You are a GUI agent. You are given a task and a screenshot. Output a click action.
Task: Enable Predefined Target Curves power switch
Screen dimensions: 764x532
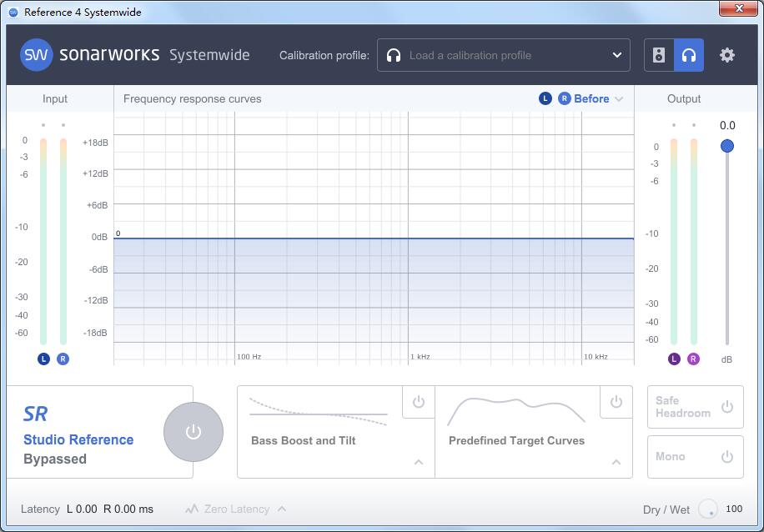[616, 402]
